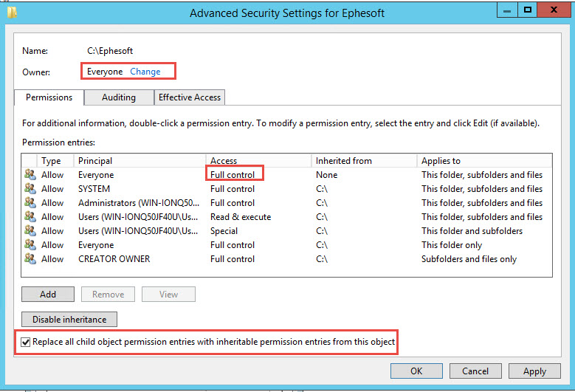
Task: Sort by the Access column header
Action: 259,161
